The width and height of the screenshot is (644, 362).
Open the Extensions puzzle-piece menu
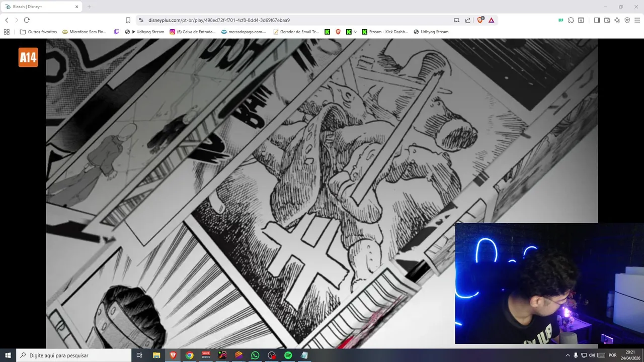click(x=571, y=20)
